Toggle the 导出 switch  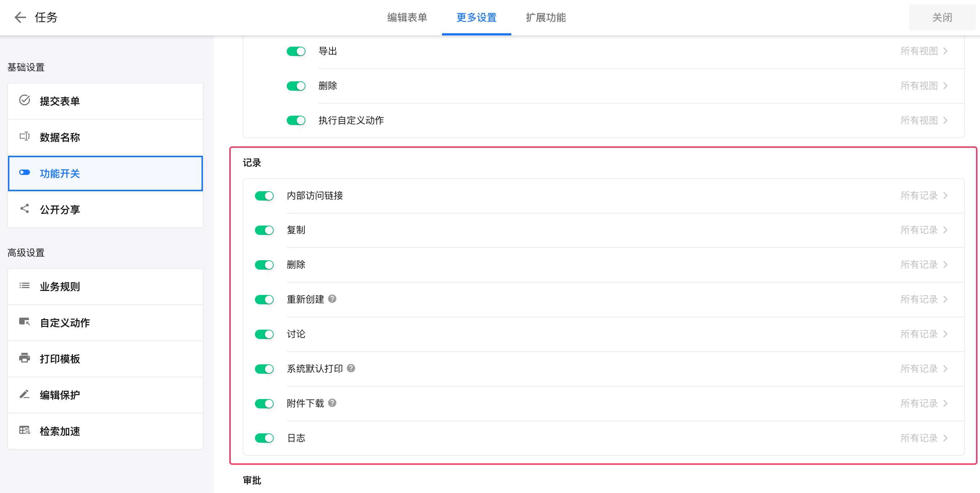(296, 51)
